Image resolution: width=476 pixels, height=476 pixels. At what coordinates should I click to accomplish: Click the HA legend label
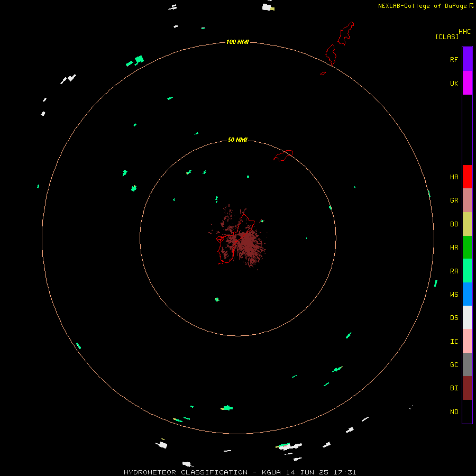point(454,177)
